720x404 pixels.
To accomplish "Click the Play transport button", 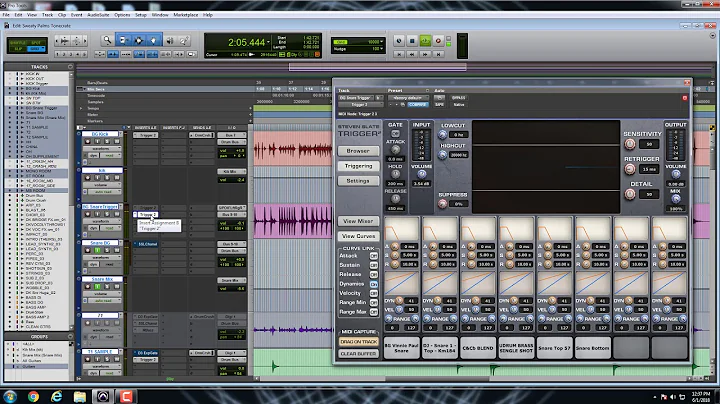I will [425, 41].
